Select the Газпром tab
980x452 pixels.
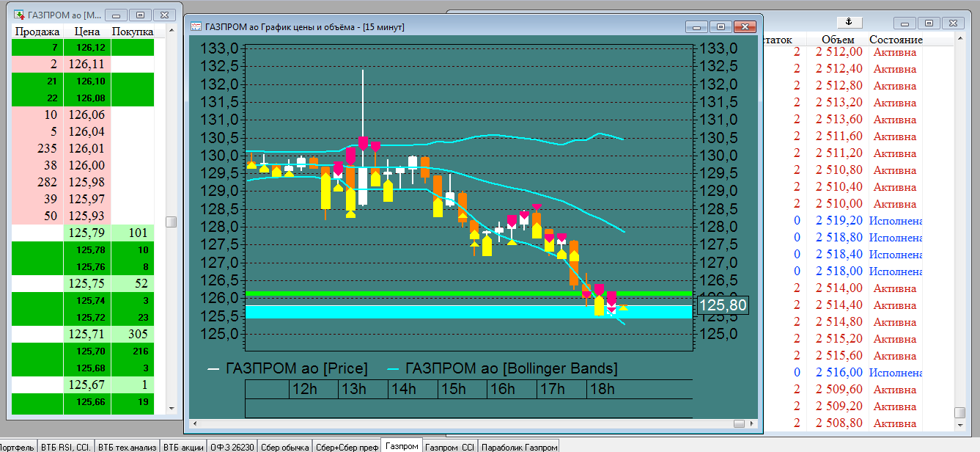(402, 445)
